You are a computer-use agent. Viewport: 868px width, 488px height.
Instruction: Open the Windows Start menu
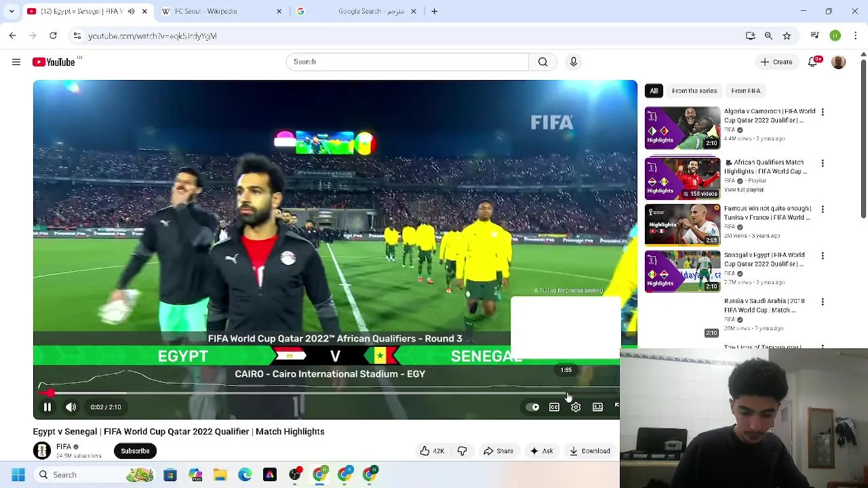(x=18, y=475)
